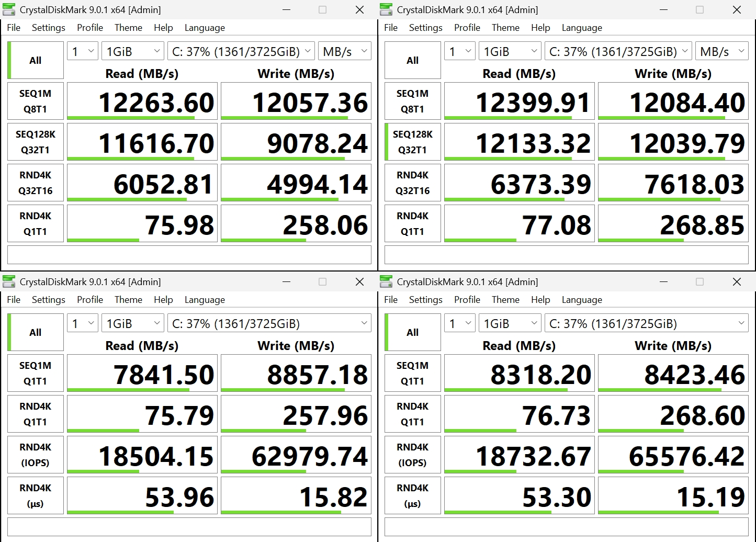Open Profile menu in window showing 12263.60
Image resolution: width=756 pixels, height=542 pixels.
[x=90, y=28]
